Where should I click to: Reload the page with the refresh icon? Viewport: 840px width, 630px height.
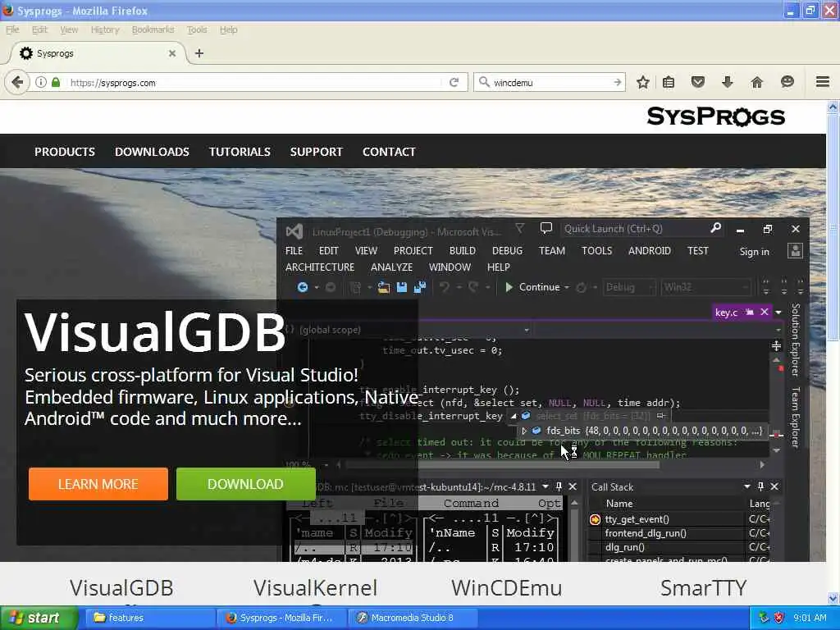click(454, 82)
